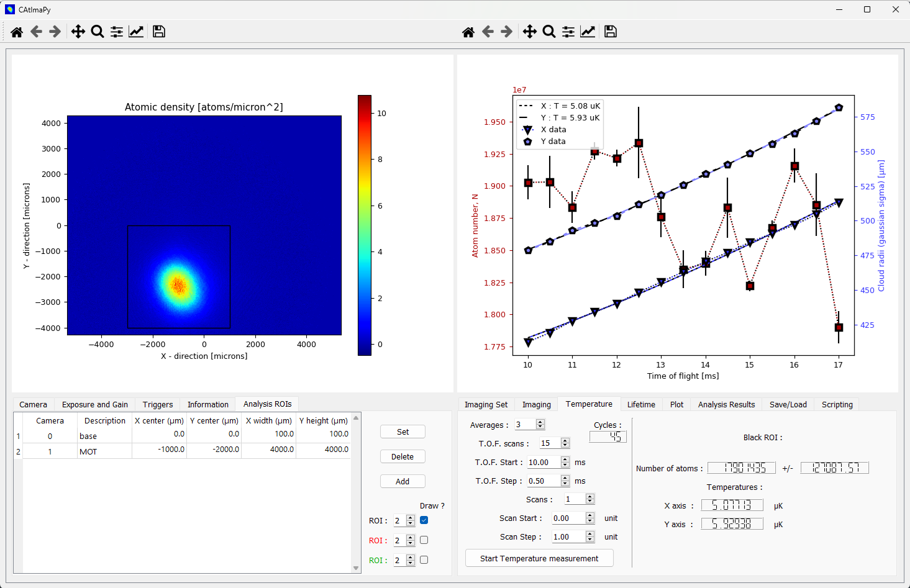This screenshot has height=588, width=910.
Task: Enable the Draw checkbox for red ROI
Action: click(424, 540)
